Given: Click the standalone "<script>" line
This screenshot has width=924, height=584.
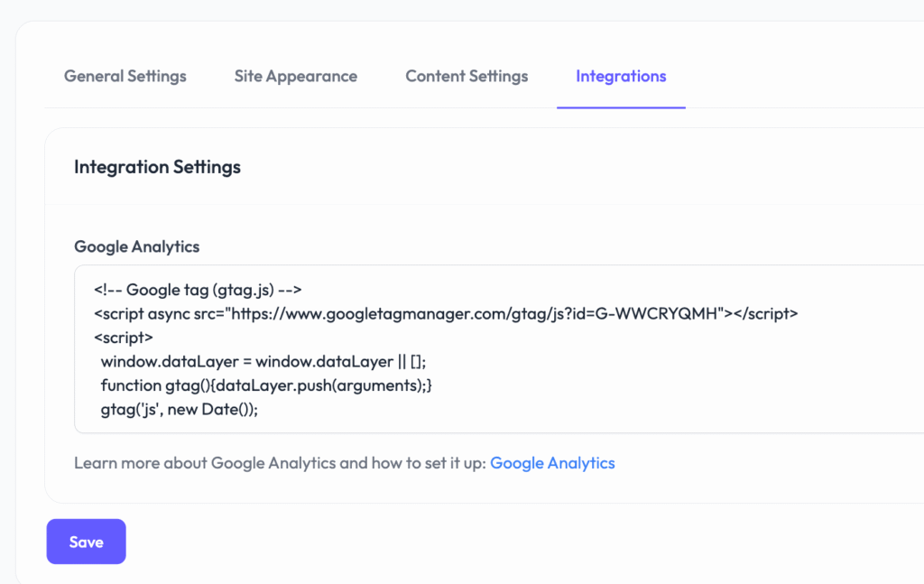Looking at the screenshot, I should click(x=123, y=338).
